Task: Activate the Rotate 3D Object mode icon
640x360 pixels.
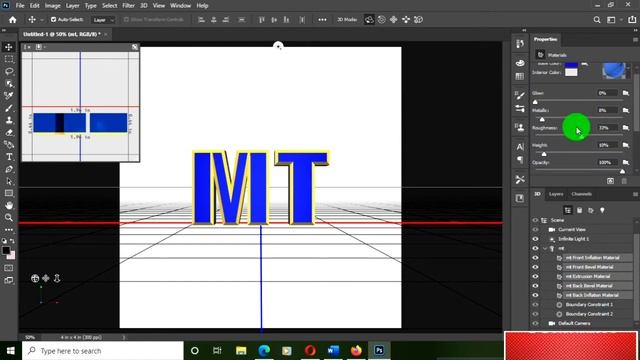Action: pyautogui.click(x=369, y=20)
